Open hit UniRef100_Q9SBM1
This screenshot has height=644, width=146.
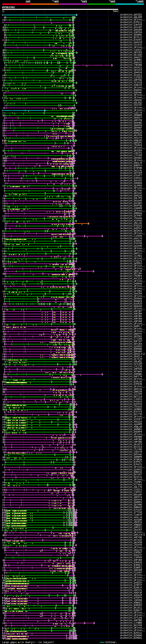click(x=131, y=35)
